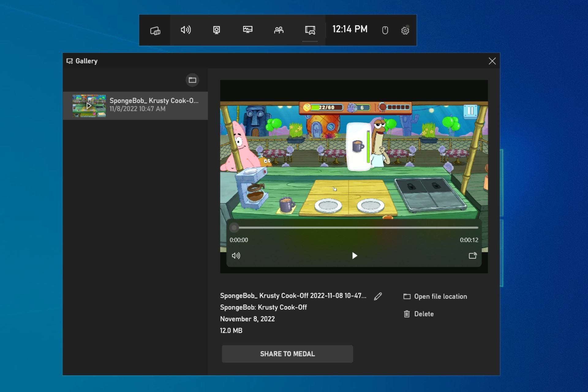The width and height of the screenshot is (588, 392).
Task: Click the 12.0 MB file size text
Action: coord(231,331)
